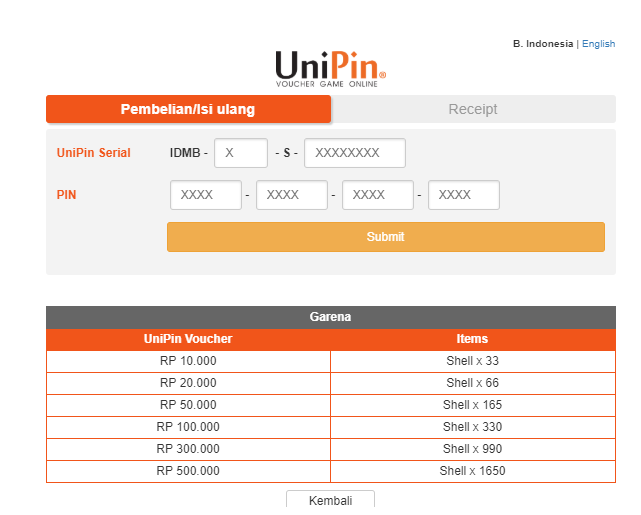Click the UniPin logo
The image size is (641, 515).
click(330, 69)
